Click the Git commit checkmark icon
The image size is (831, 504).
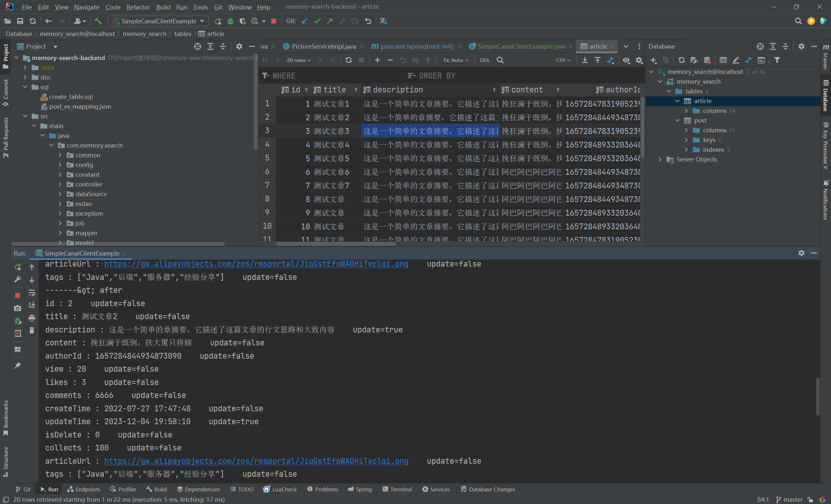[317, 21]
